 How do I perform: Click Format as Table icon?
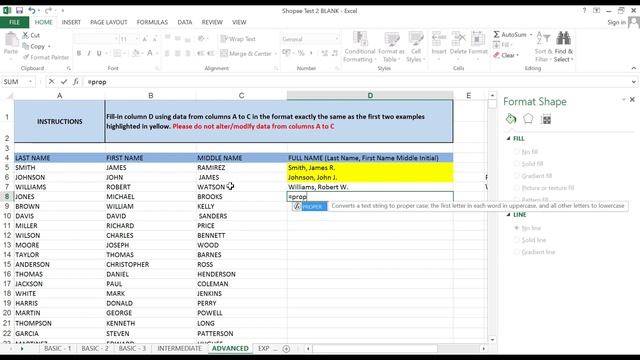tap(391, 39)
